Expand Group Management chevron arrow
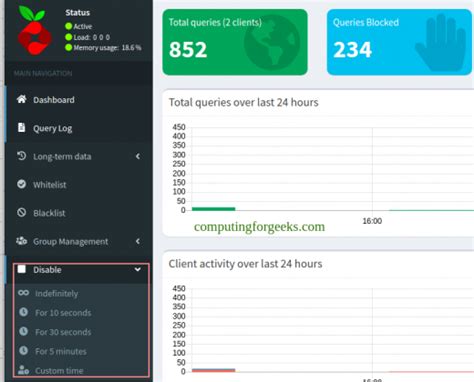The image size is (474, 382). click(x=138, y=241)
